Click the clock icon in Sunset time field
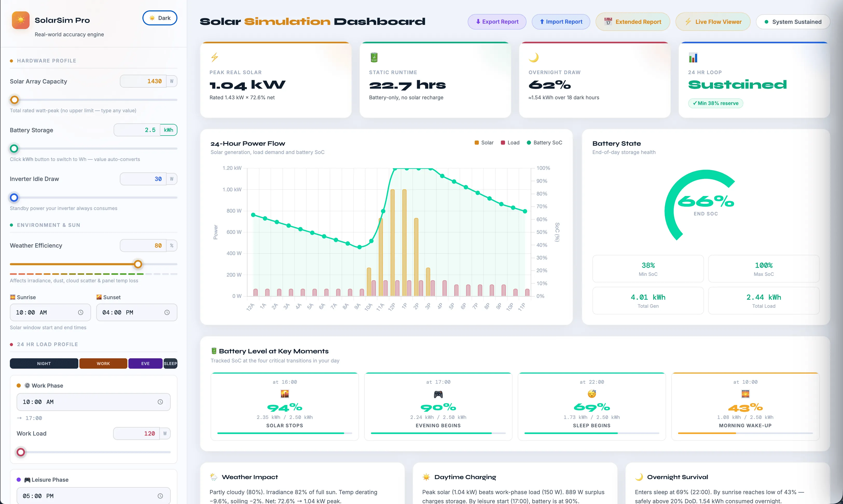The height and width of the screenshot is (504, 843). [x=167, y=312]
